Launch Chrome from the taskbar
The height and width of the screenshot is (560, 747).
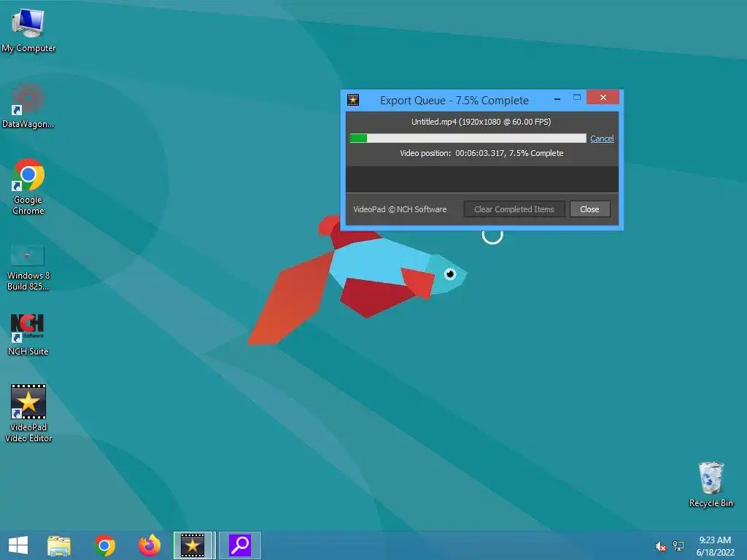[105, 545]
